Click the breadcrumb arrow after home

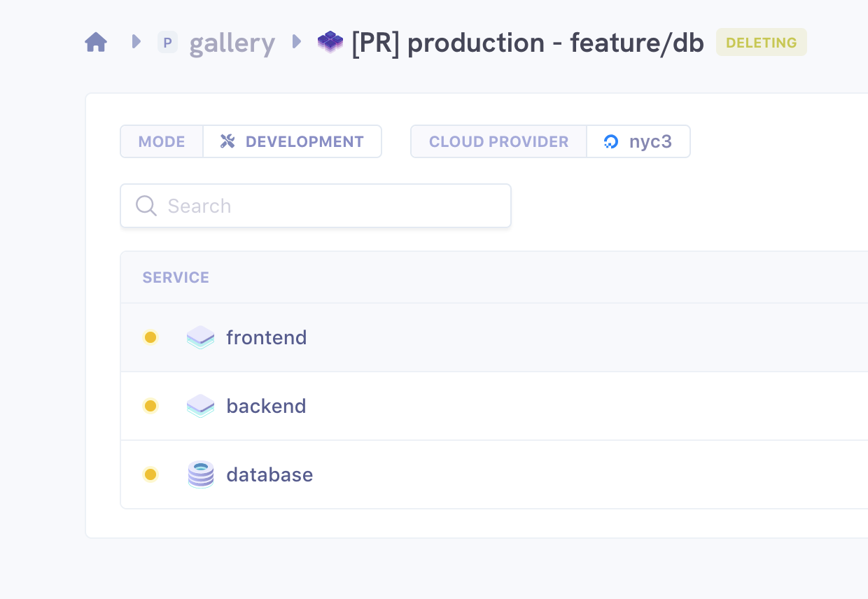(136, 42)
